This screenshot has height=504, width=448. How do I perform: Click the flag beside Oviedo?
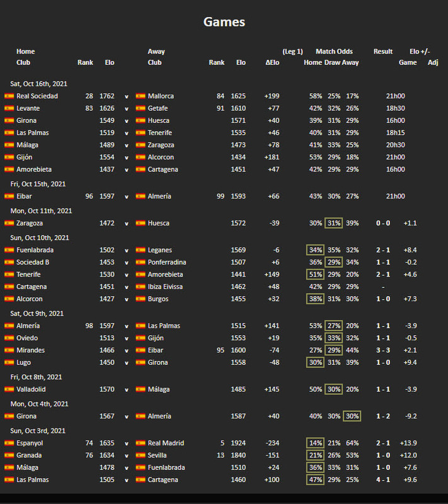(x=9, y=338)
